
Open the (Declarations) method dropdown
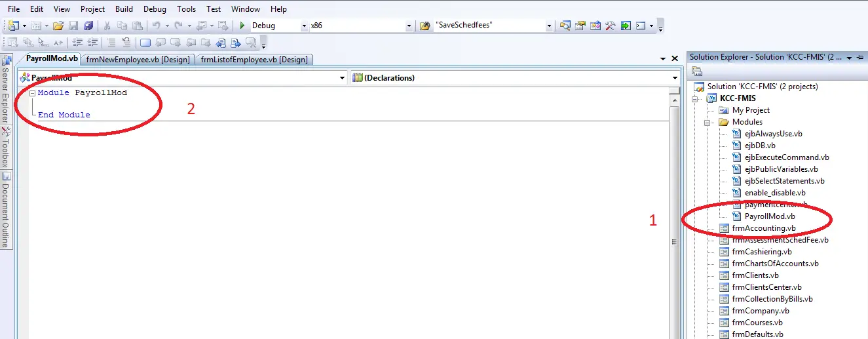(x=675, y=78)
